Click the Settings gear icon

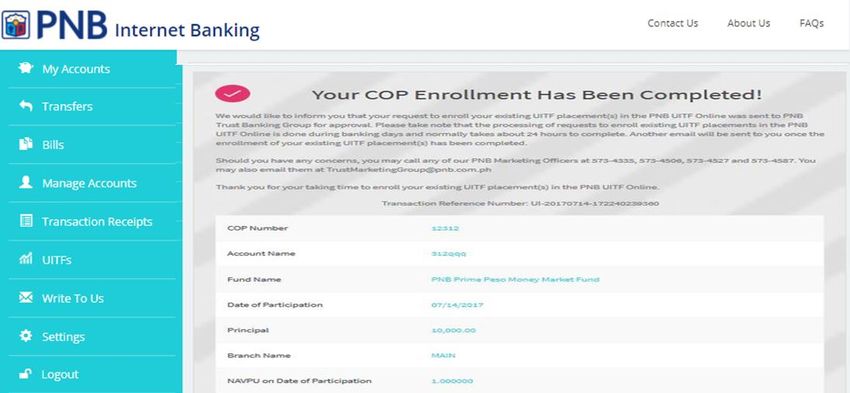click(25, 336)
